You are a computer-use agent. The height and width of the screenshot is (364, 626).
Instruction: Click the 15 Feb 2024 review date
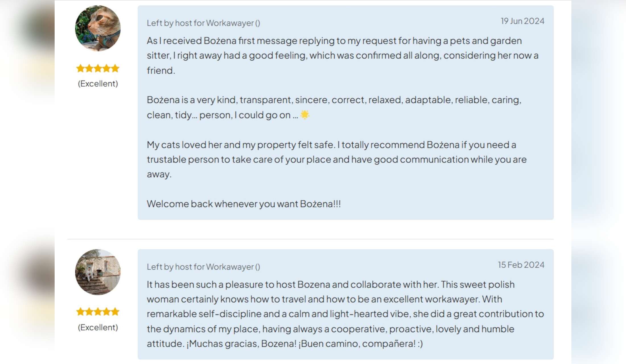(x=521, y=265)
